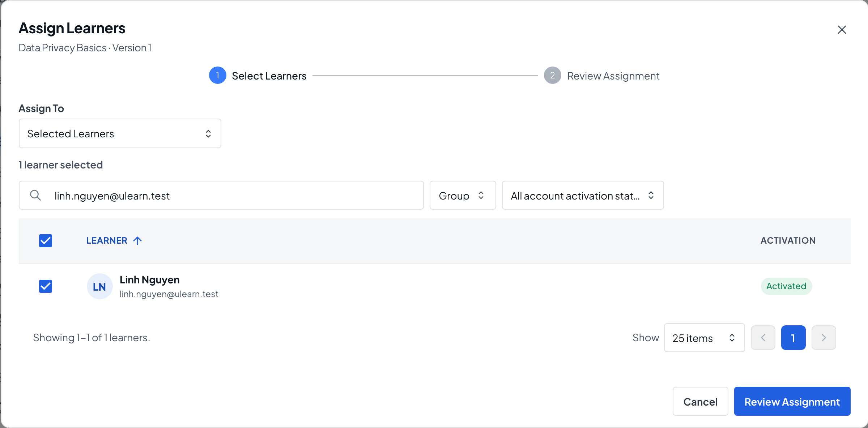This screenshot has height=428, width=868.
Task: Click the ACTIVATION column header
Action: click(x=788, y=241)
